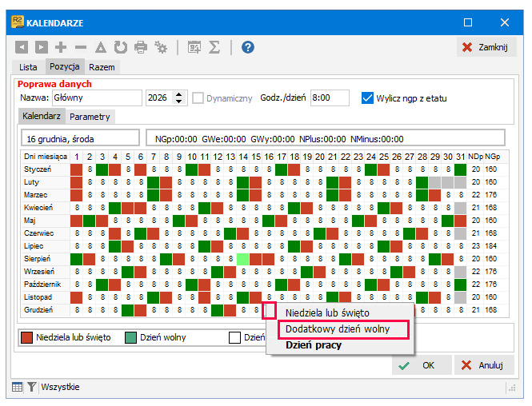
Task: Click the Kwiecień row label
Action: coord(38,208)
